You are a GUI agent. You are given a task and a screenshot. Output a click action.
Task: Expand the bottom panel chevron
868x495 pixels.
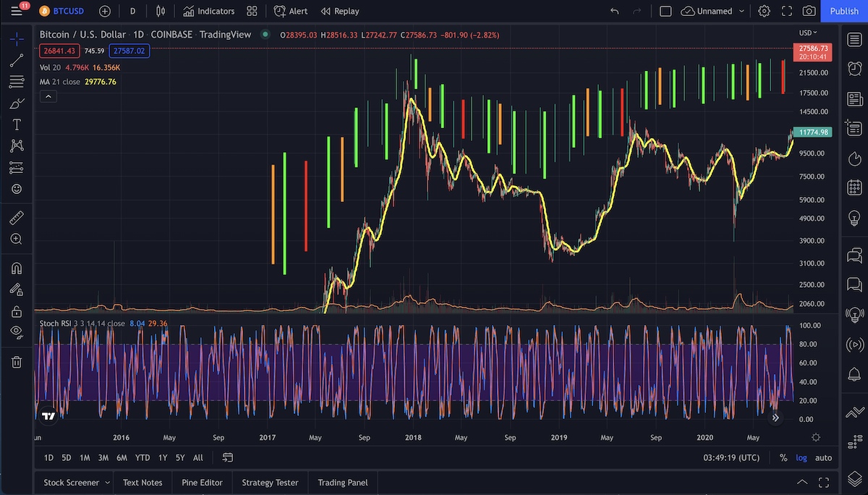point(801,483)
